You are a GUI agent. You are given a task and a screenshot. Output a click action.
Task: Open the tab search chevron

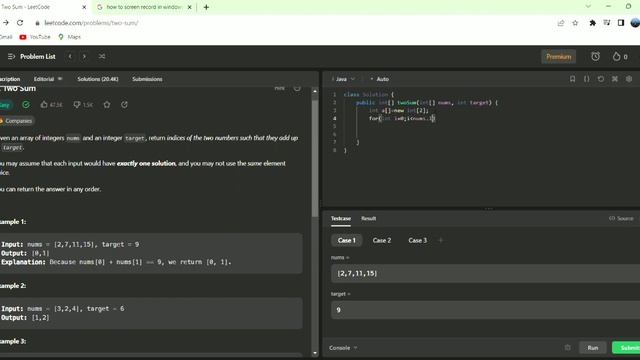[588, 7]
